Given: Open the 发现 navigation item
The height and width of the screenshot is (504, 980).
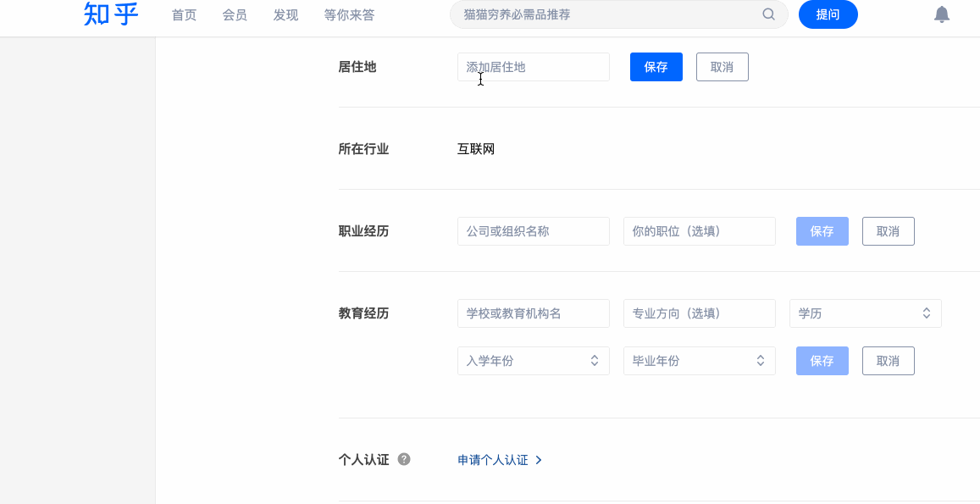Looking at the screenshot, I should (x=285, y=15).
